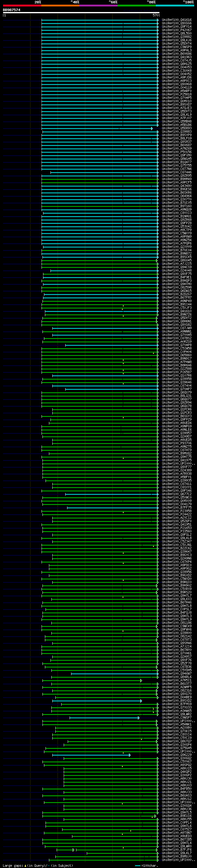Open hit UniRef100_Q41975

177,460
